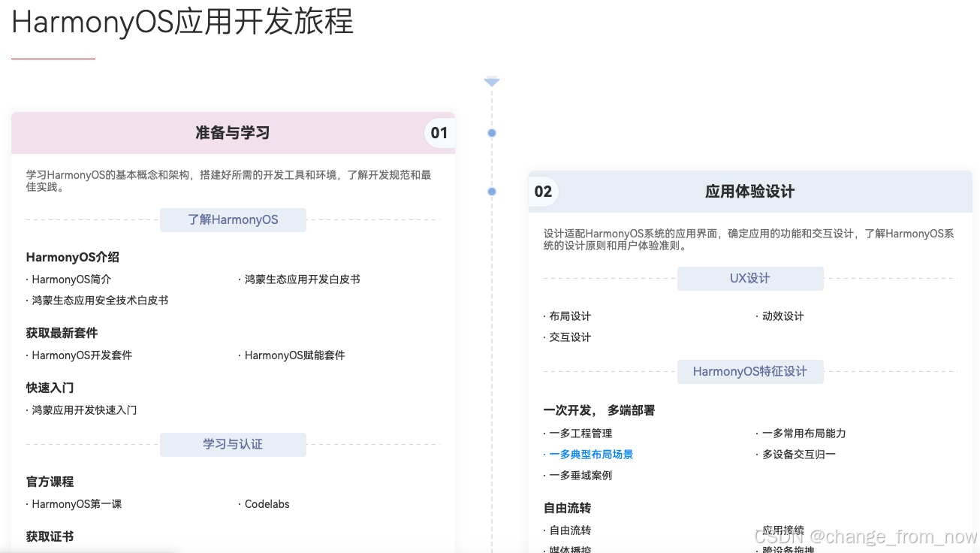Screen dimensions: 980x553
Task: Open HarmonyOS赋能套件 link
Action: coord(295,355)
